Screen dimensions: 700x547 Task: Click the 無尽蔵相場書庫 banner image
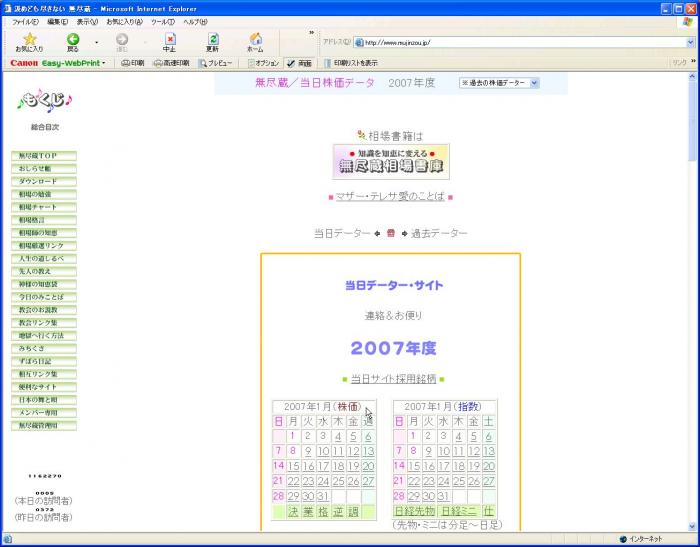391,162
